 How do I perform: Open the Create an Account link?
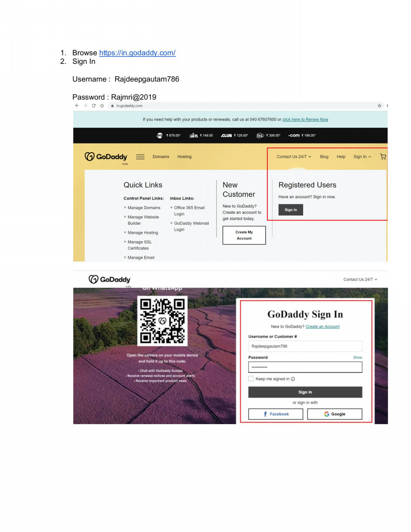(x=322, y=327)
